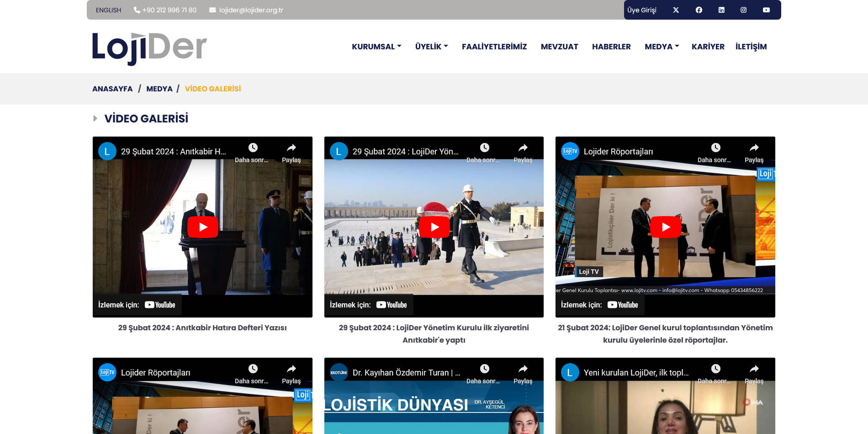Click Share arrow on first Lojider Röportajları video
The image size is (868, 434).
point(754,148)
